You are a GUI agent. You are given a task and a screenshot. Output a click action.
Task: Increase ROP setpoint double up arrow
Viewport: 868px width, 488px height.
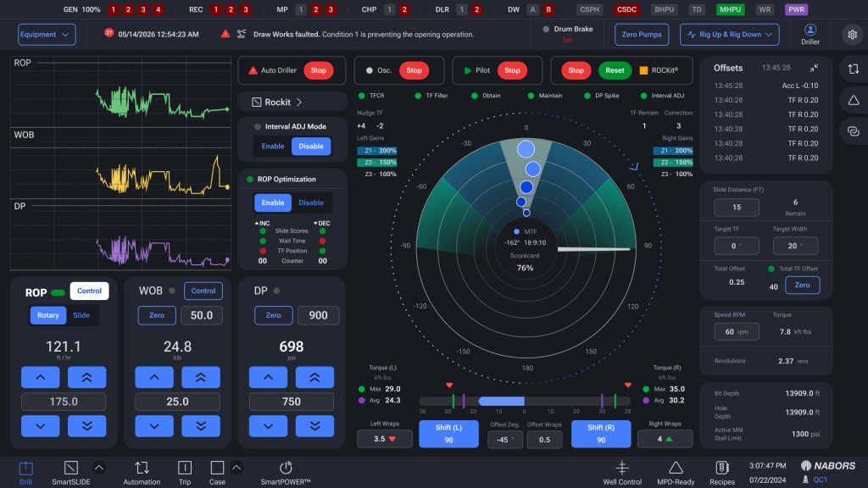[87, 377]
